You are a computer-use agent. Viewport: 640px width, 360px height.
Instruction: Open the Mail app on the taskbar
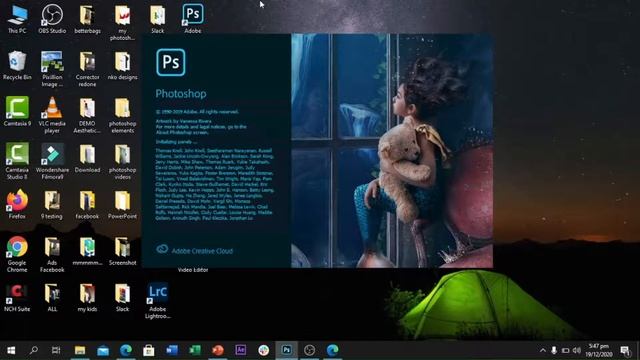[x=103, y=350]
